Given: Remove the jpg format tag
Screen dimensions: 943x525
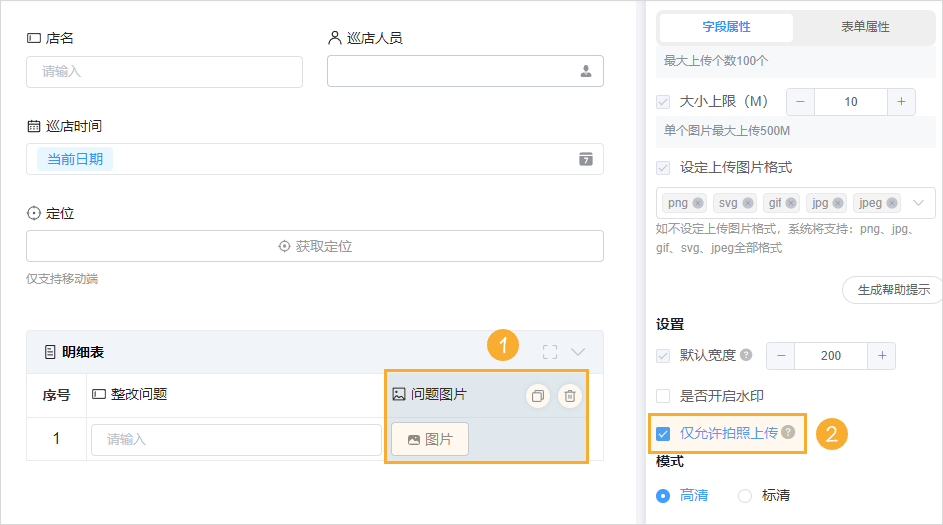Looking at the screenshot, I should [x=838, y=203].
